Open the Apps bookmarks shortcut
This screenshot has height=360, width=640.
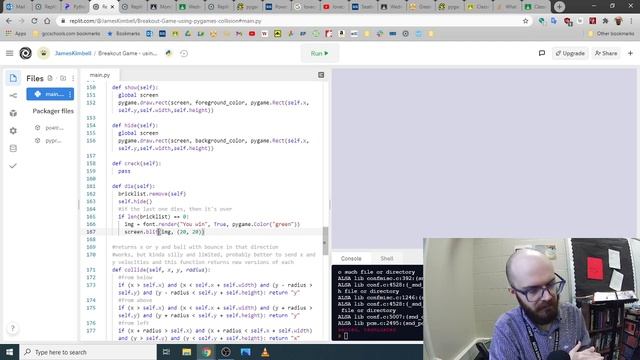pyautogui.click(x=16, y=34)
